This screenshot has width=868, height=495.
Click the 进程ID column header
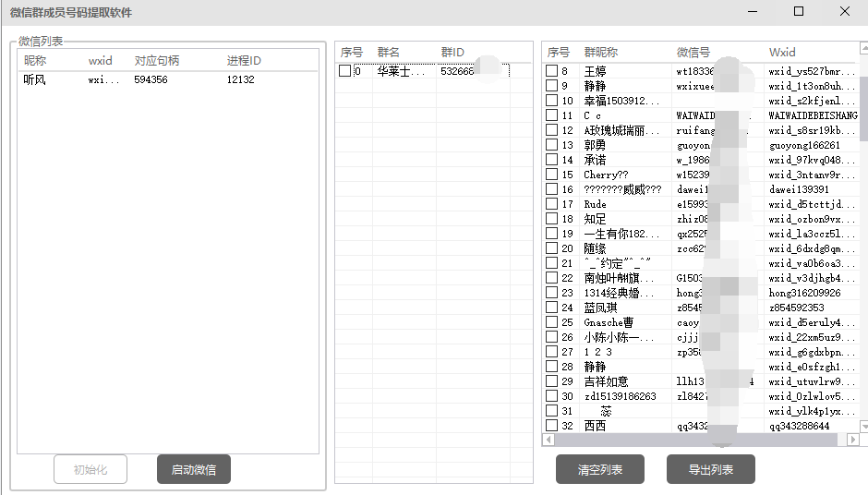[x=244, y=60]
